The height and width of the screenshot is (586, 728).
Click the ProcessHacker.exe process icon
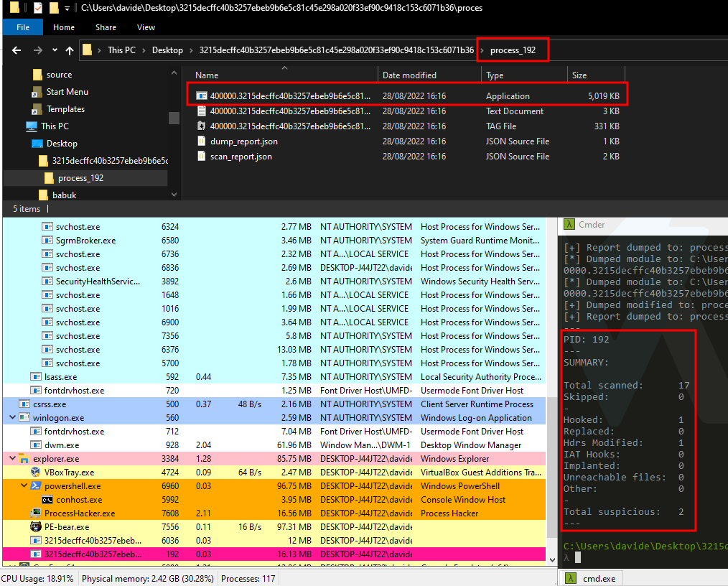[x=36, y=513]
